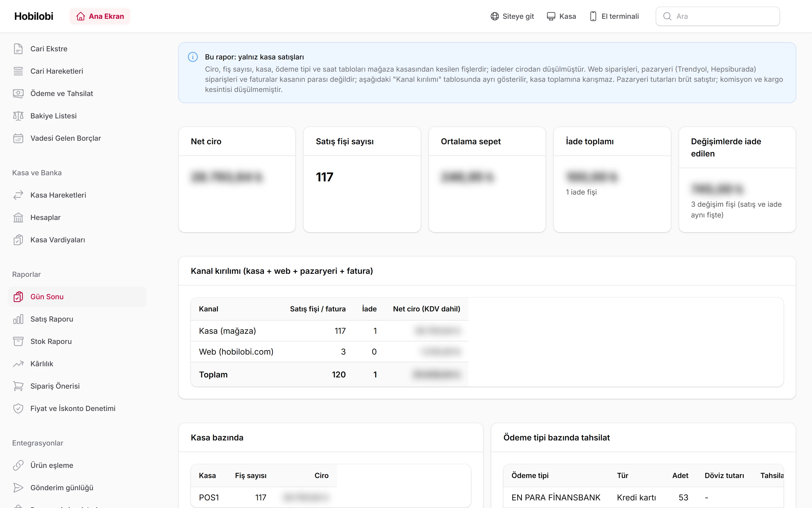Go to Hesaplar in the sidebar
The width and height of the screenshot is (812, 508).
tap(77, 217)
